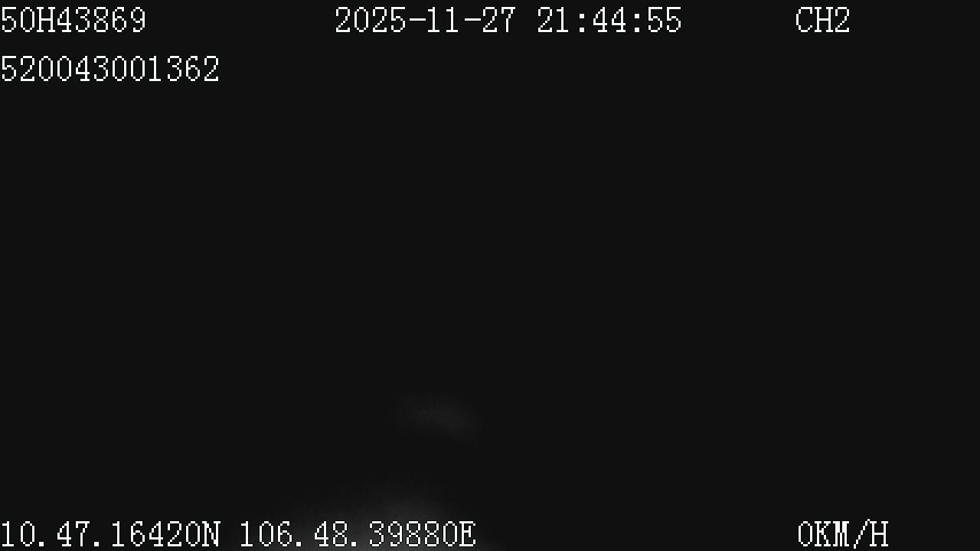Click the digit 2 in the CH2 label

coord(841,21)
